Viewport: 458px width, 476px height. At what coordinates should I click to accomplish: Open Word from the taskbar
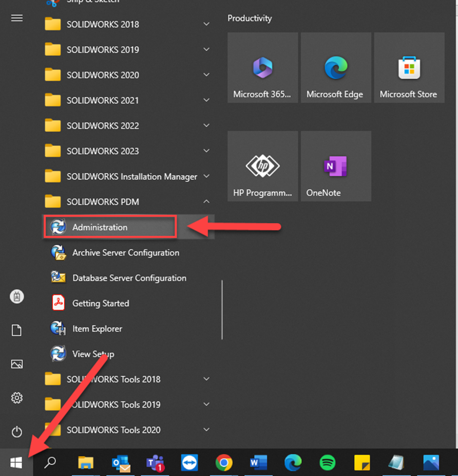point(258,463)
